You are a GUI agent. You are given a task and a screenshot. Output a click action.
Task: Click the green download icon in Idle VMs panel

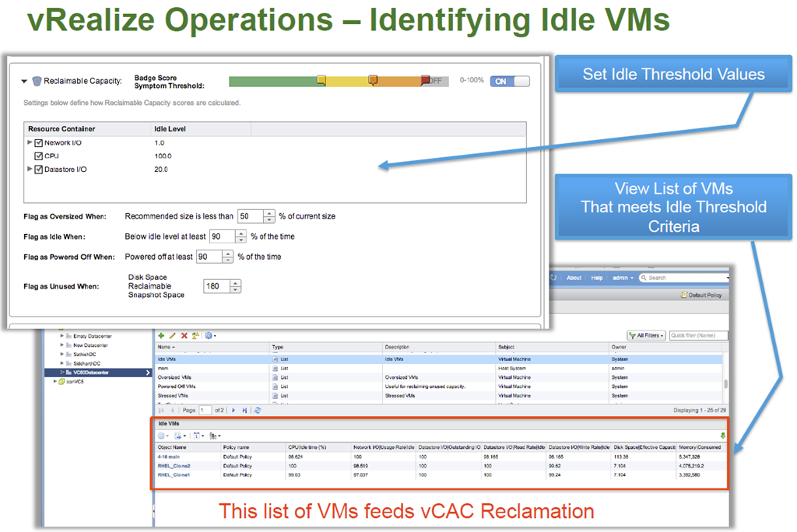pos(724,436)
